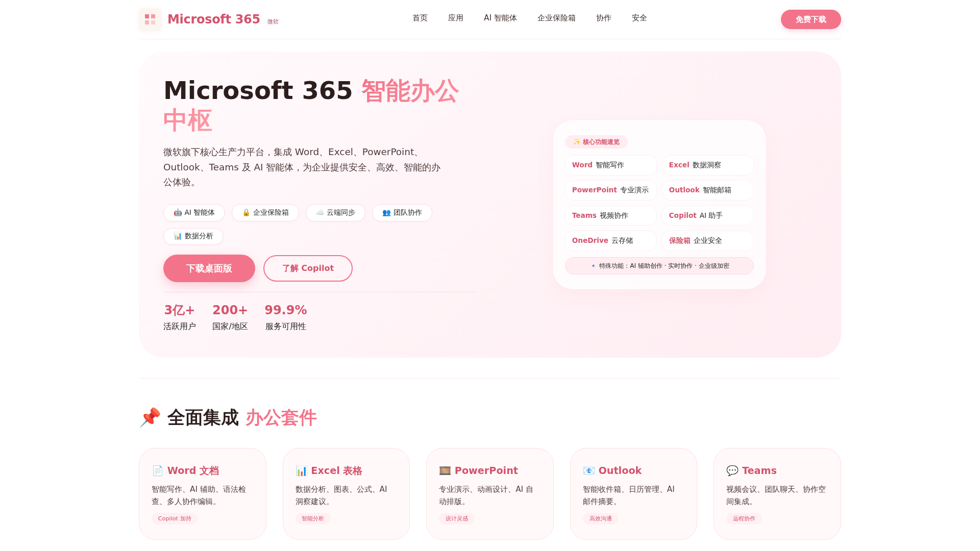The height and width of the screenshot is (551, 980).
Task: Click the 智能分析 tag on Excel card
Action: point(313,518)
